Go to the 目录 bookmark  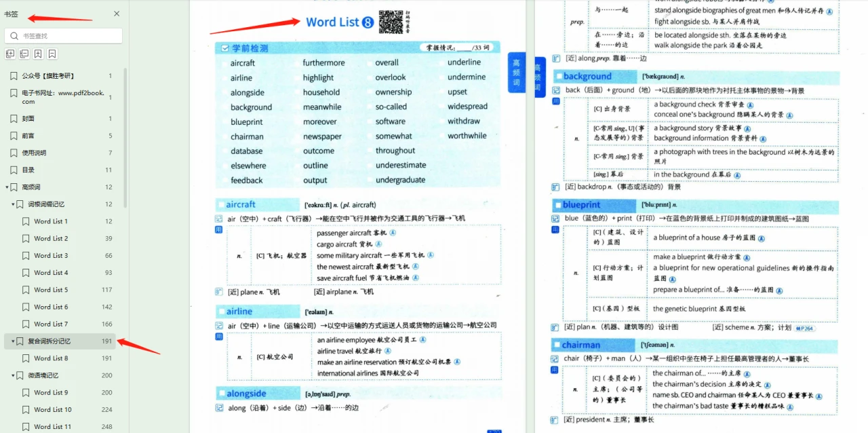tap(28, 170)
